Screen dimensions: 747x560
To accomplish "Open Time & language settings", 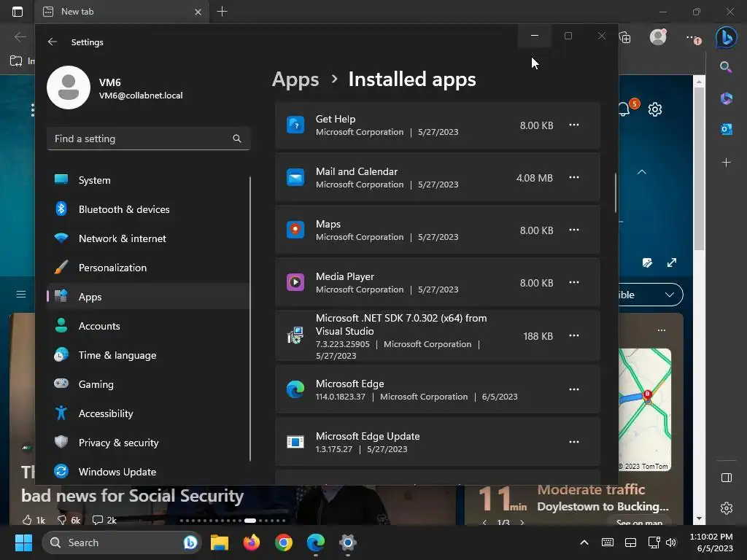I will click(x=149, y=355).
